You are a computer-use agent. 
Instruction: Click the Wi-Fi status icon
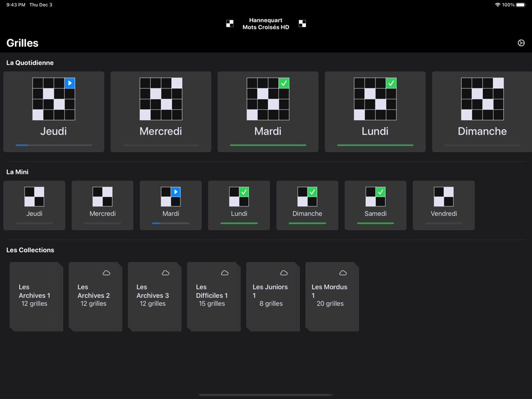[497, 5]
